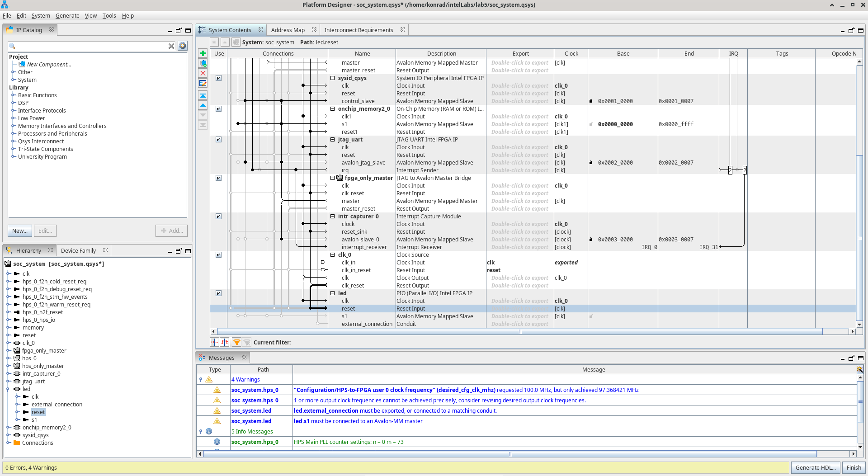Image resolution: width=868 pixels, height=476 pixels.
Task: Click the show reset domains filter icon
Action: [x=225, y=342]
